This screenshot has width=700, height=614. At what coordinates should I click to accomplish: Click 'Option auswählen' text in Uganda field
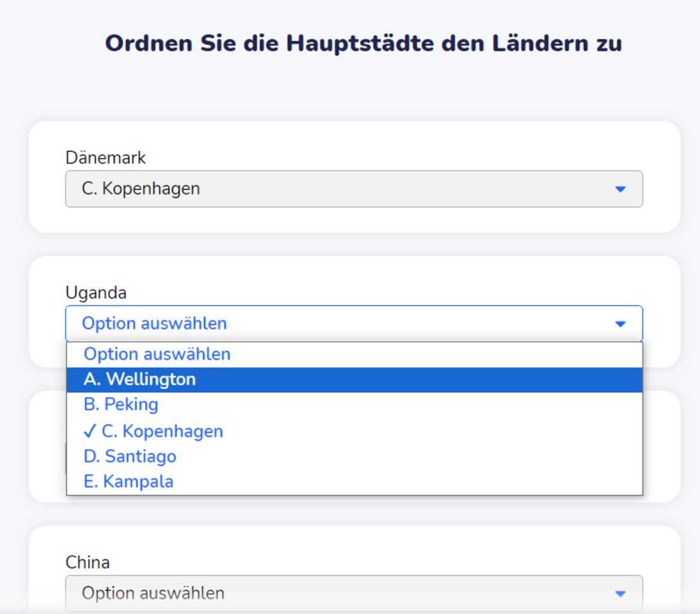pos(154,324)
